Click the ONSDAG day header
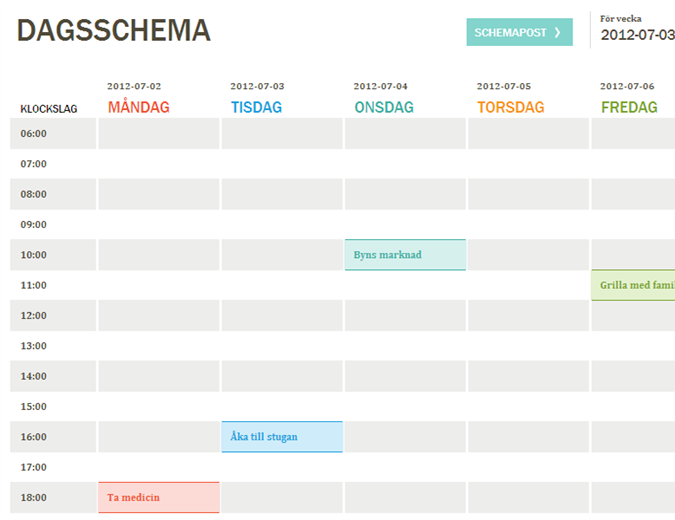 point(381,107)
